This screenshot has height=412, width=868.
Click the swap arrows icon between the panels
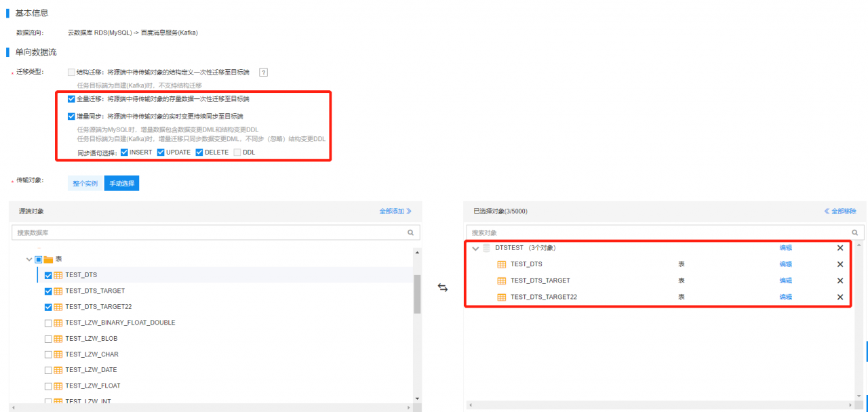click(x=443, y=288)
